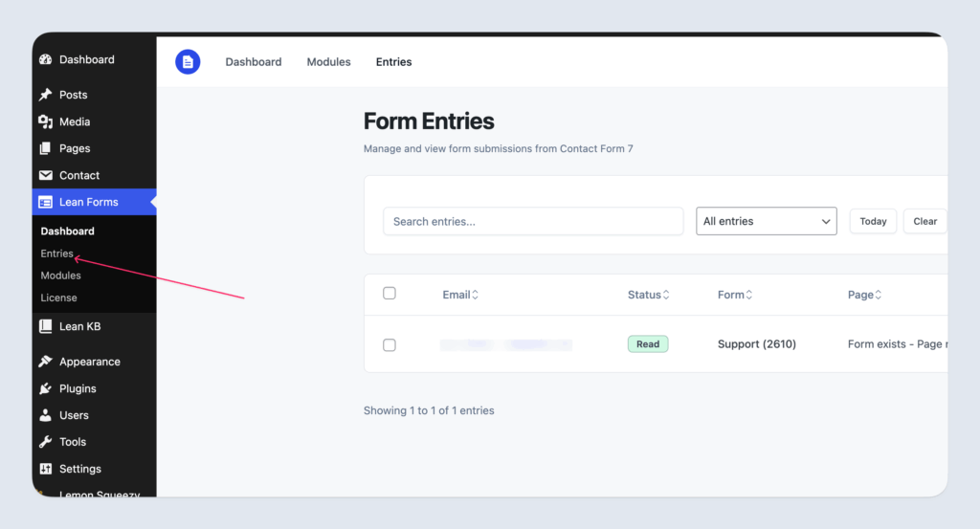Check the Support entry row checkbox
This screenshot has width=980, height=529.
point(390,344)
